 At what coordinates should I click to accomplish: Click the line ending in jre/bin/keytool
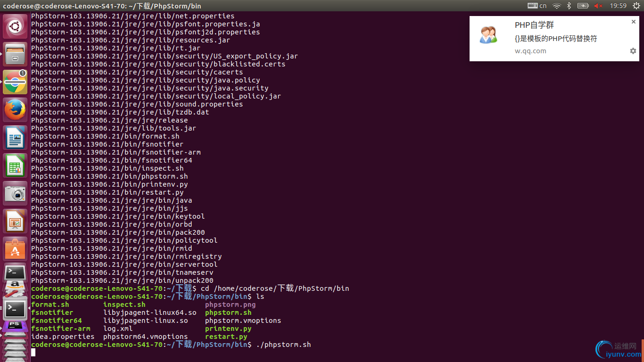[118, 216]
